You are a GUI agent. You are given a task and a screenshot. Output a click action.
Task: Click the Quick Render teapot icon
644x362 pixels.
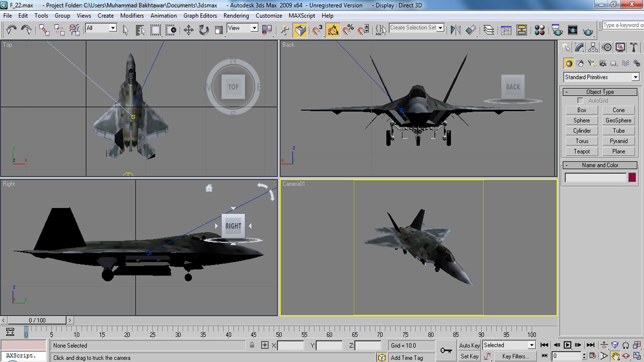click(588, 31)
